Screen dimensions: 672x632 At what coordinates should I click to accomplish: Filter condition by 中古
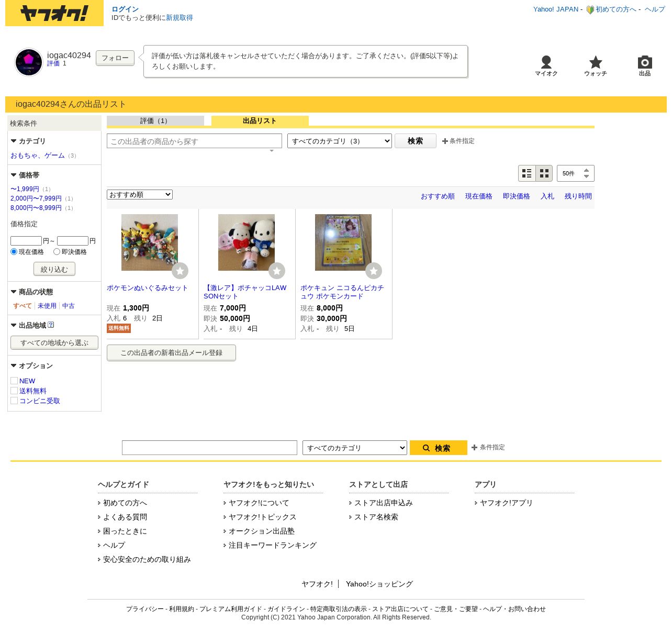(x=69, y=306)
